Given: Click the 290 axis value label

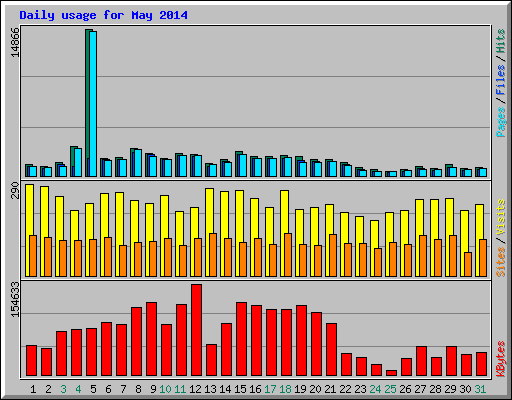Looking at the screenshot, I should [15, 190].
